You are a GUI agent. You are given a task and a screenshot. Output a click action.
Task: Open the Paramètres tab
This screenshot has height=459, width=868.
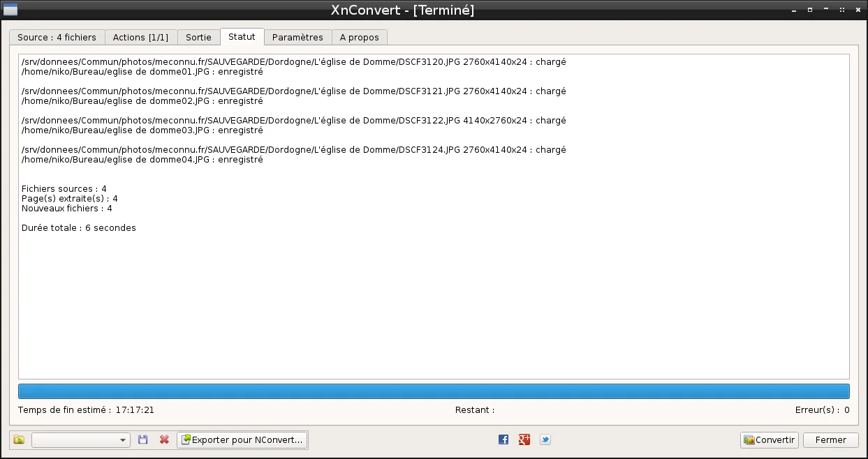(x=297, y=37)
